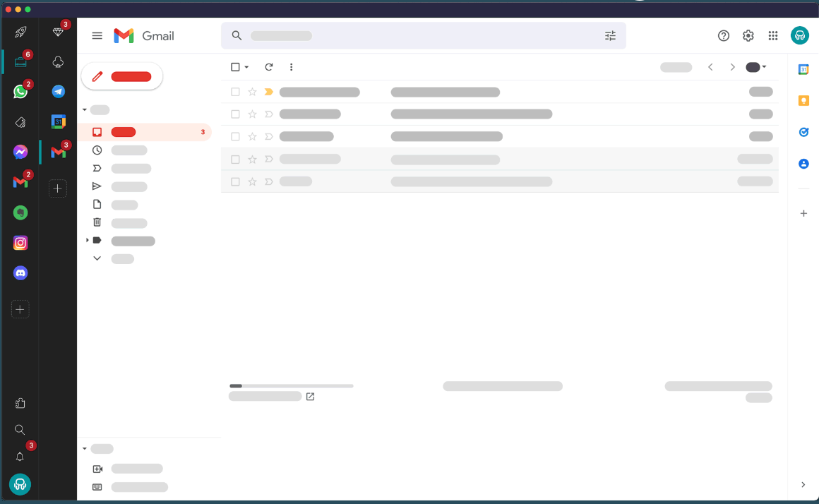Refresh the inbox
819x504 pixels.
click(x=268, y=67)
